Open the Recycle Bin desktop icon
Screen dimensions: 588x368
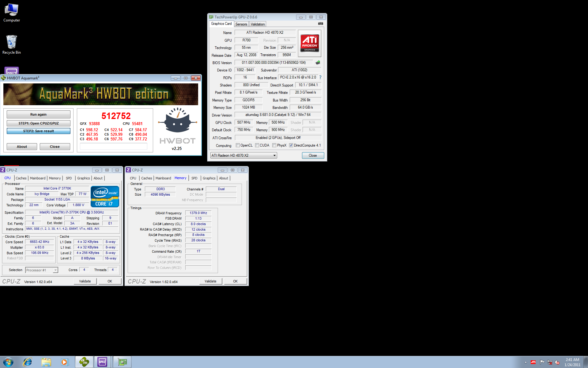click(x=12, y=45)
